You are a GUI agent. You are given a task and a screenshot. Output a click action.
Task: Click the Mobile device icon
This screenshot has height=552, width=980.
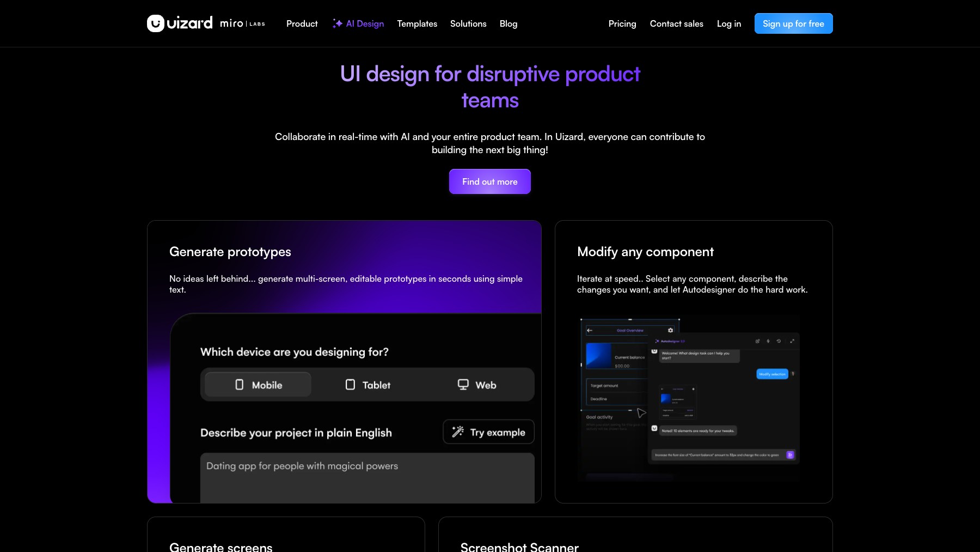tap(239, 385)
